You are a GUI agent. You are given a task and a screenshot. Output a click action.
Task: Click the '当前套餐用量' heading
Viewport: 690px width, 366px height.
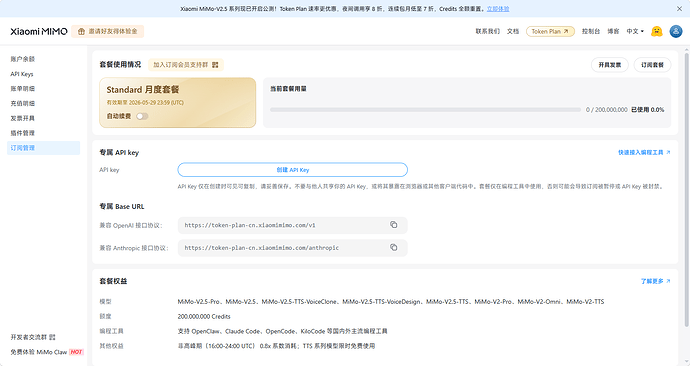(288, 89)
